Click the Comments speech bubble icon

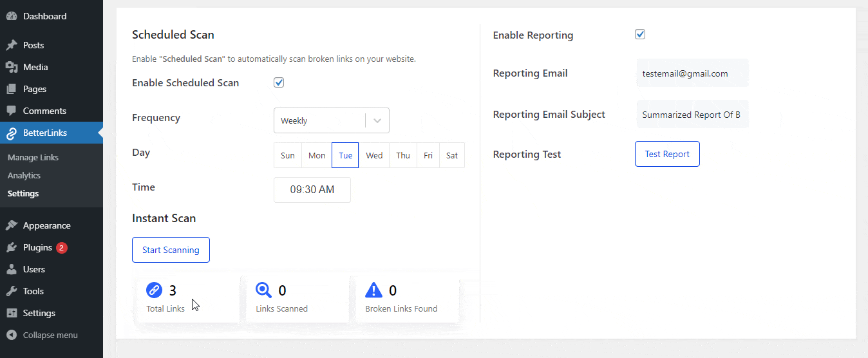coord(12,111)
